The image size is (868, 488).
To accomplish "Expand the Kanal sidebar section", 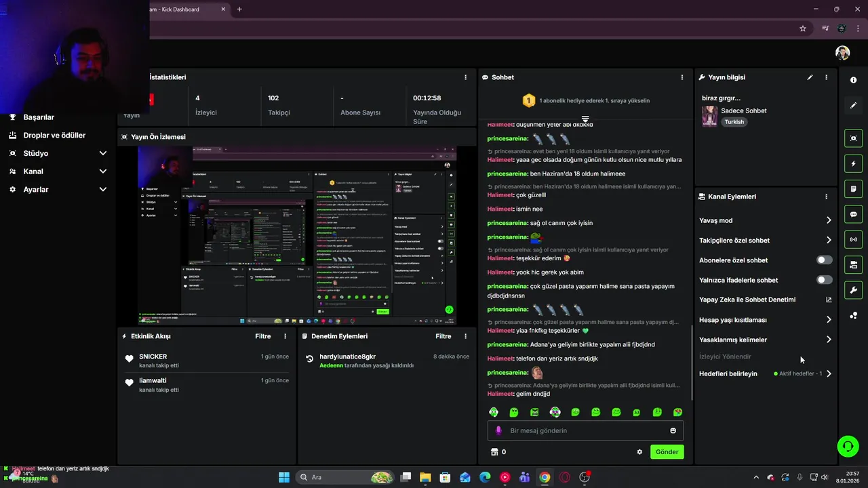I will click(x=58, y=171).
